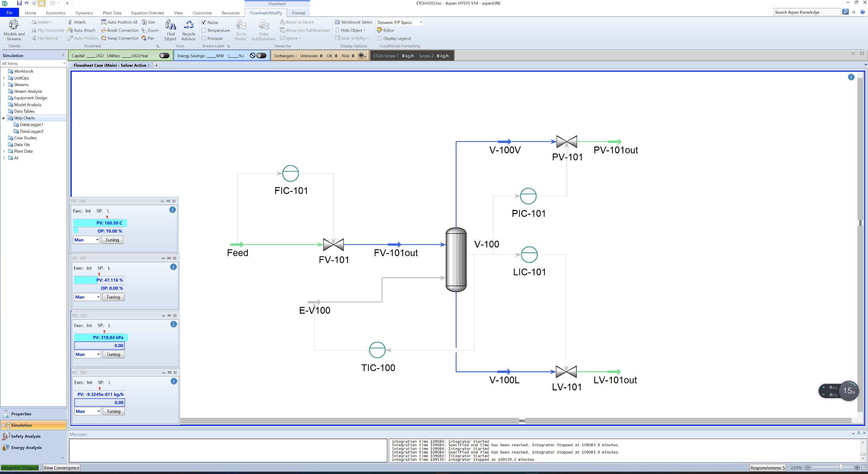Click Tuning button in PIC-101 faceplate

[x=113, y=355]
